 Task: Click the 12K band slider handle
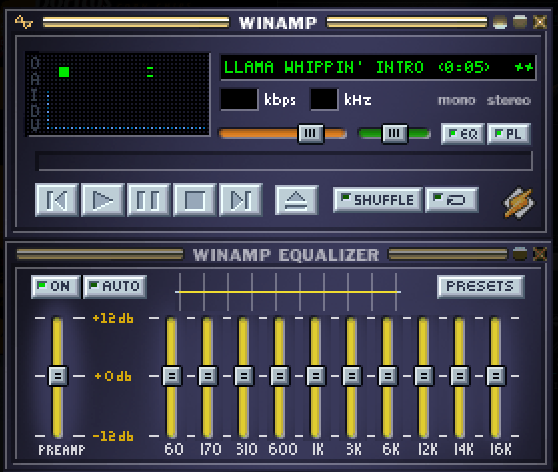coord(423,376)
